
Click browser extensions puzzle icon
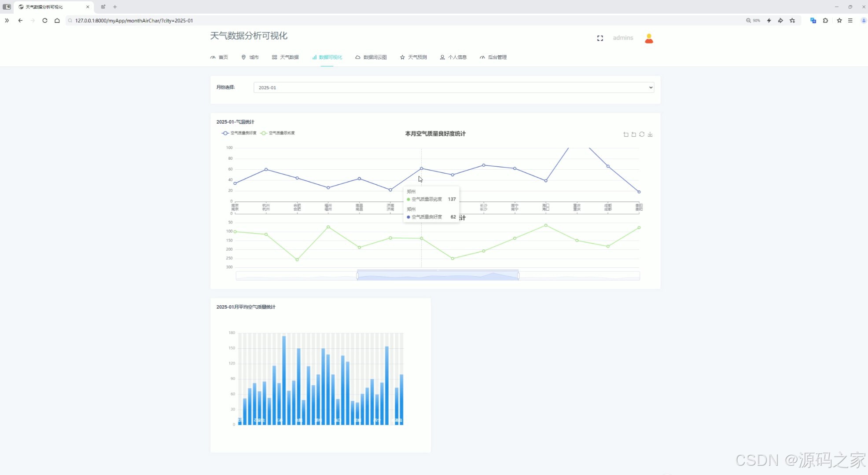825,21
